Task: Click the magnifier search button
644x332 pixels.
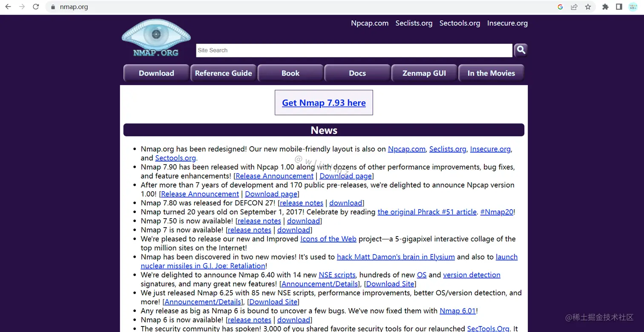Action: [520, 50]
